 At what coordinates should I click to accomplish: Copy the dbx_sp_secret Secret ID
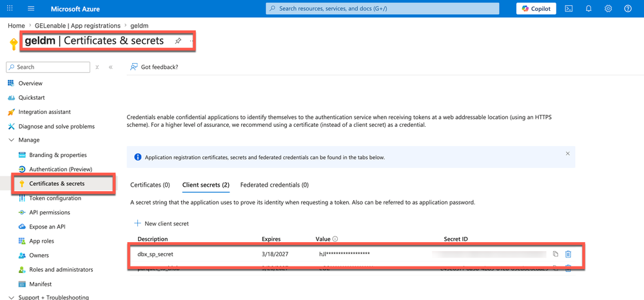pyautogui.click(x=555, y=254)
